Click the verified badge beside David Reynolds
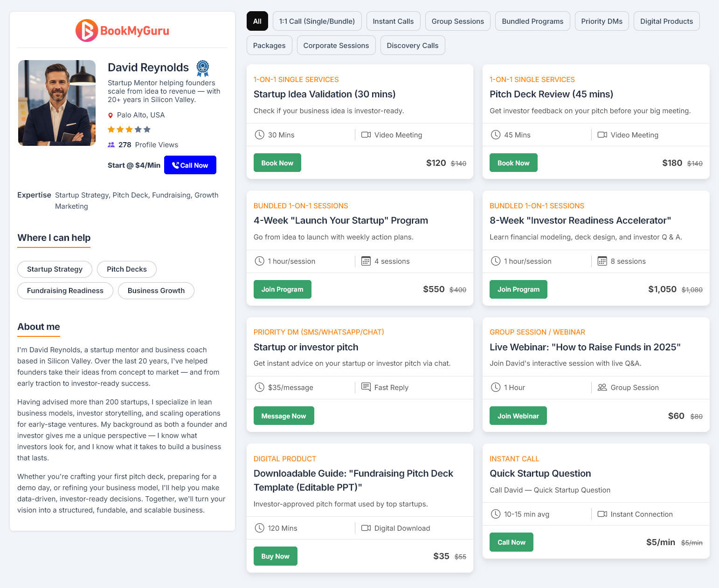Image resolution: width=719 pixels, height=588 pixels. pos(202,68)
